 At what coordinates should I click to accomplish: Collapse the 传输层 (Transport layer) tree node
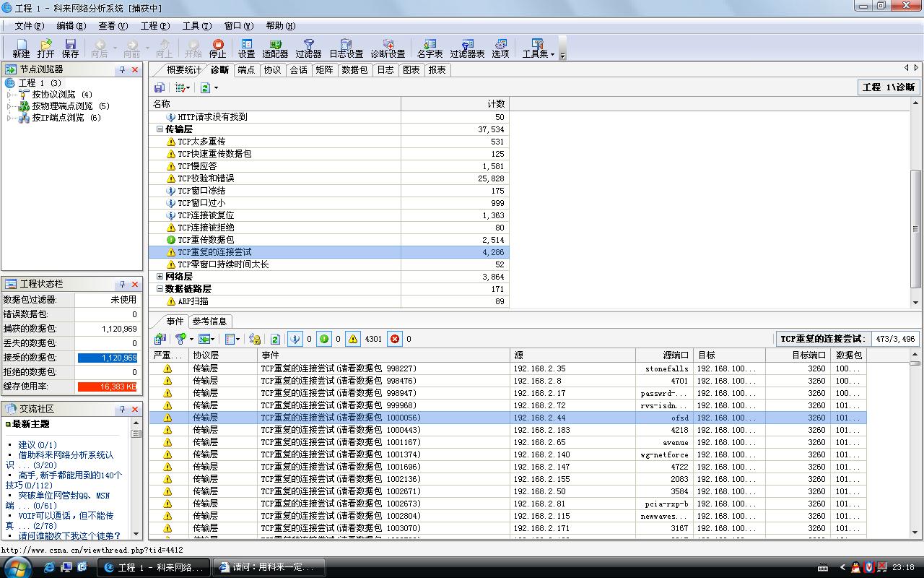coord(160,129)
